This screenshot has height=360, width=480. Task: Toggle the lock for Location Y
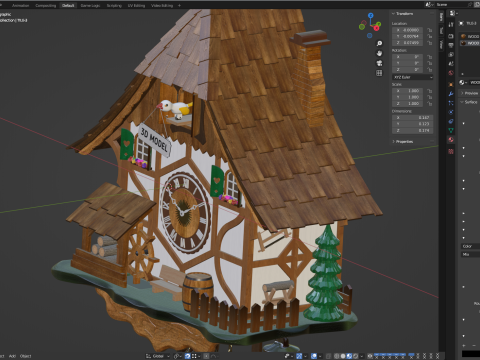(429, 36)
